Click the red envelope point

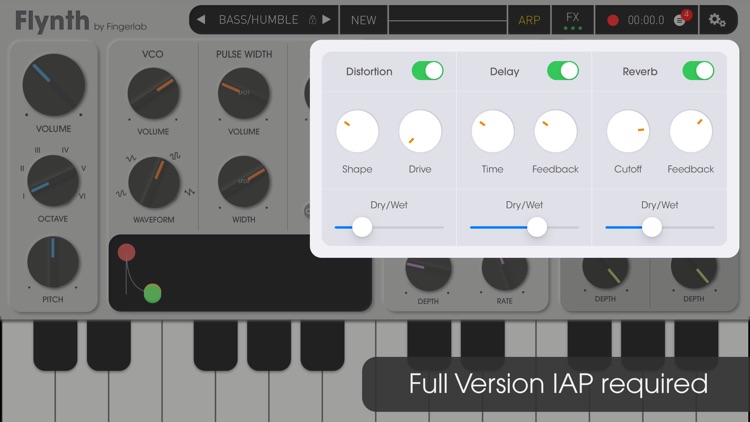pos(126,252)
